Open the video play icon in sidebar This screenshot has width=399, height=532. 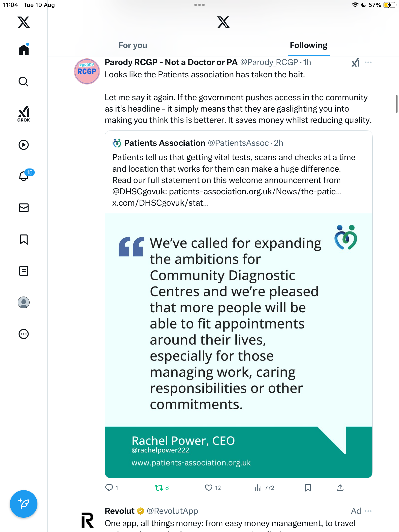point(24,145)
